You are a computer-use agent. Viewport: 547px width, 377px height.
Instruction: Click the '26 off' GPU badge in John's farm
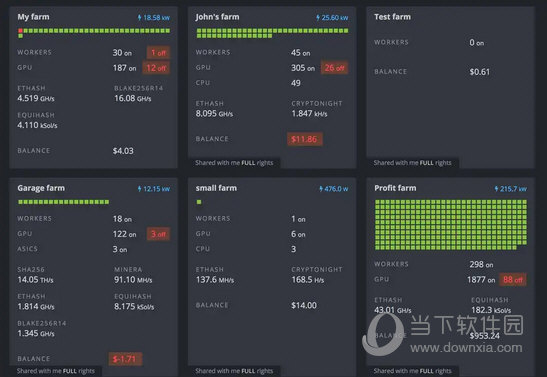tap(334, 68)
